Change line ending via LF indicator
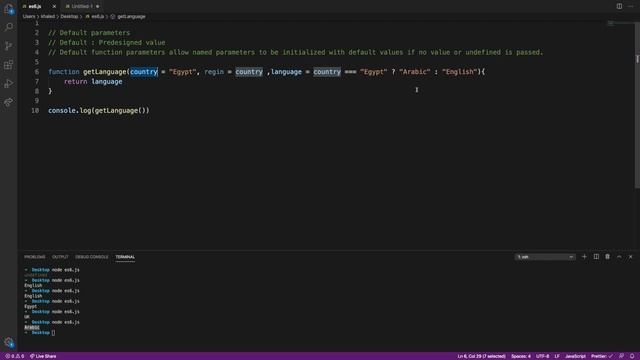640x360 pixels. pos(557,356)
